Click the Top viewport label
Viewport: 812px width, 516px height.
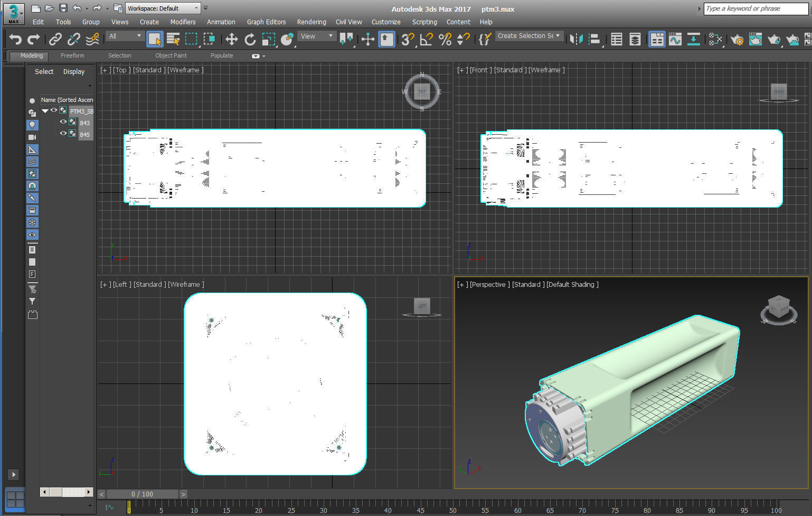point(121,70)
